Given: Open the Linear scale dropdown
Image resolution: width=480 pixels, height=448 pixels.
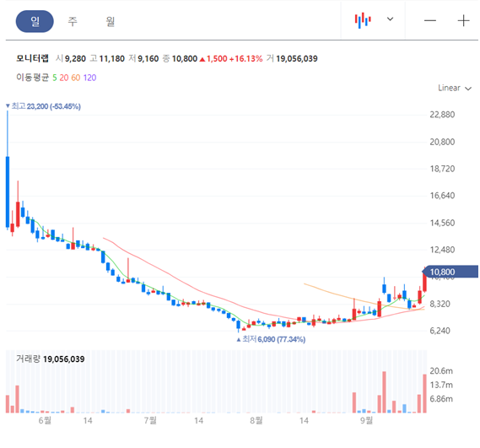Looking at the screenshot, I should tap(455, 89).
